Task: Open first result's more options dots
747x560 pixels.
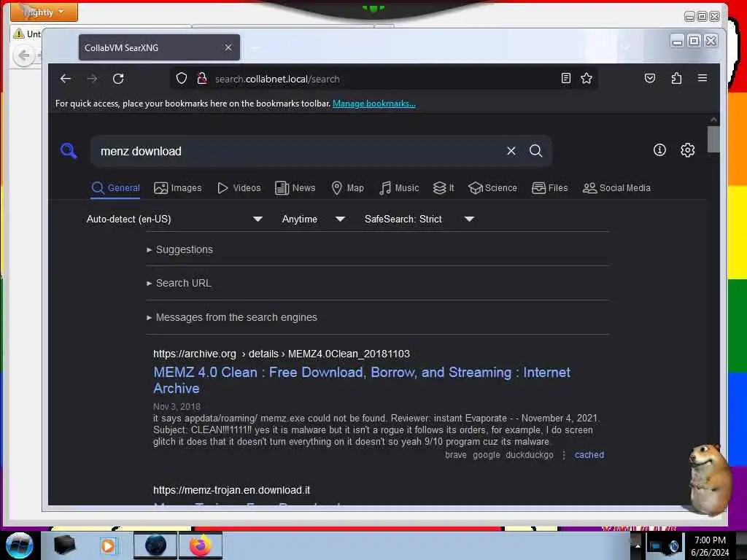Action: (564, 455)
